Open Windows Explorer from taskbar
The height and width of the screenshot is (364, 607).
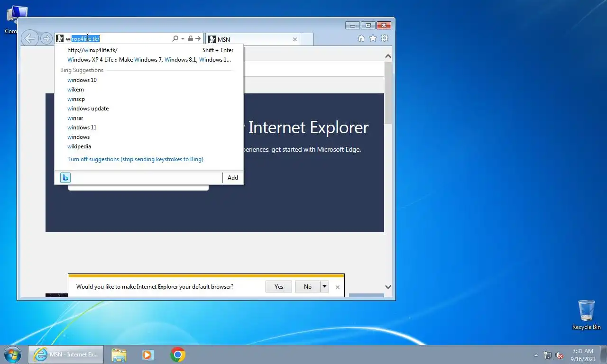point(119,355)
